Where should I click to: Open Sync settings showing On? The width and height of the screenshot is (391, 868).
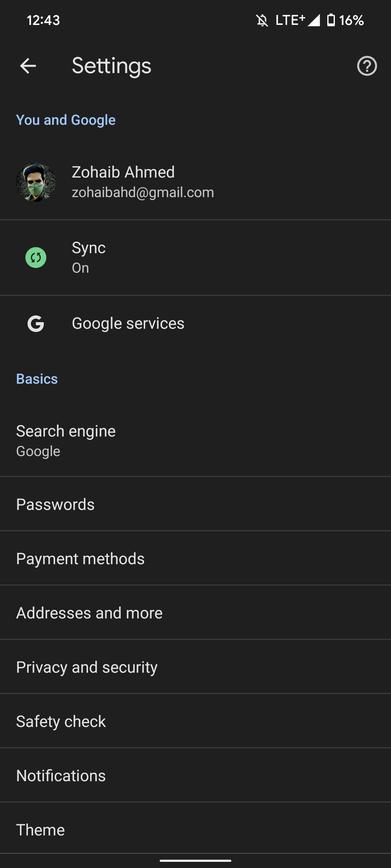coord(195,258)
